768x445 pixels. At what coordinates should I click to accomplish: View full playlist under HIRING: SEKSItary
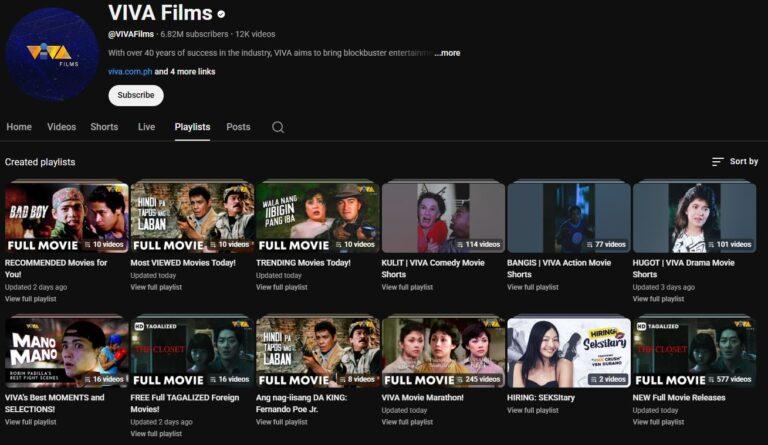533,410
